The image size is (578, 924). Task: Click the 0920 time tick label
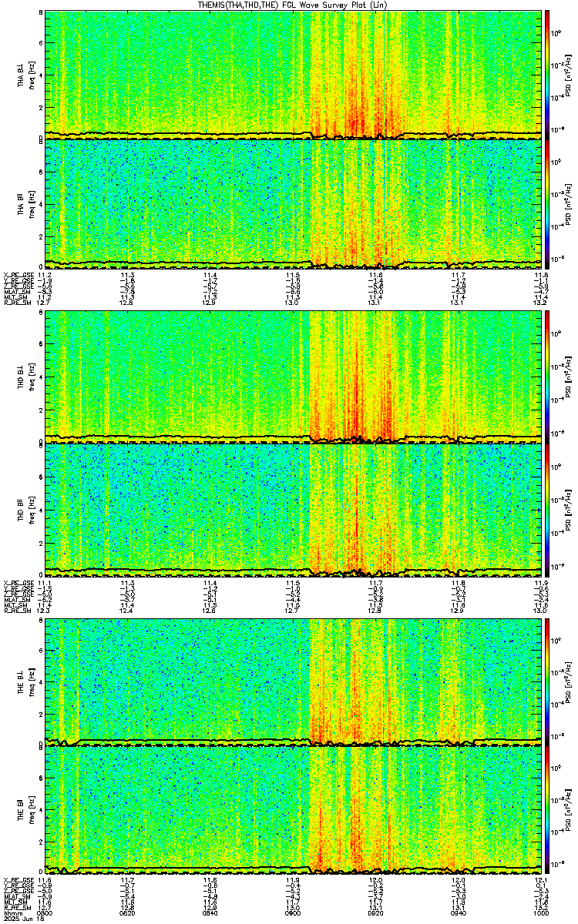[376, 912]
